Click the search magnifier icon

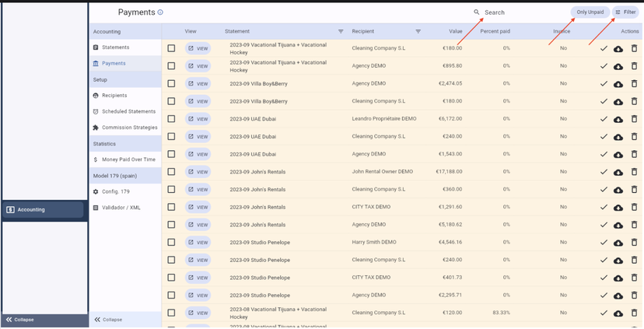(x=477, y=12)
